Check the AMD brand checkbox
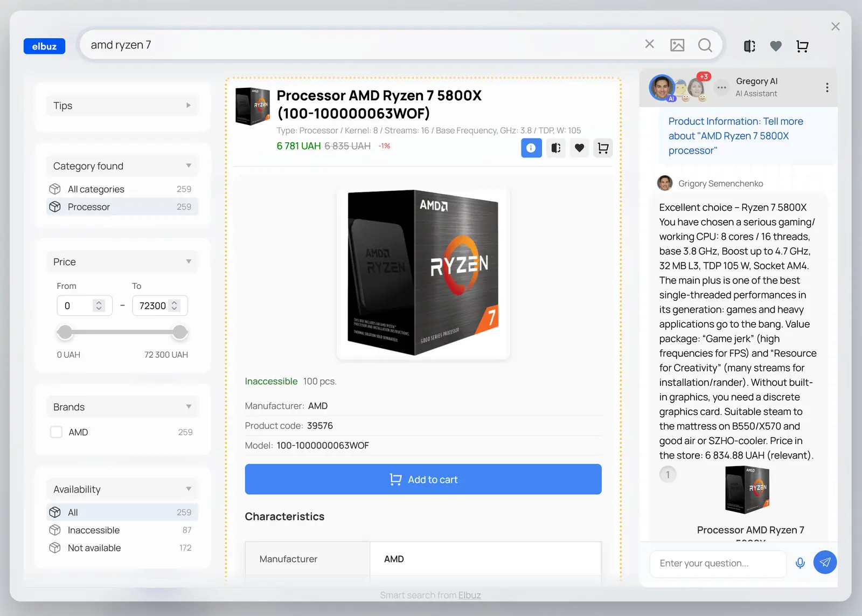This screenshot has height=616, width=862. pyautogui.click(x=56, y=432)
